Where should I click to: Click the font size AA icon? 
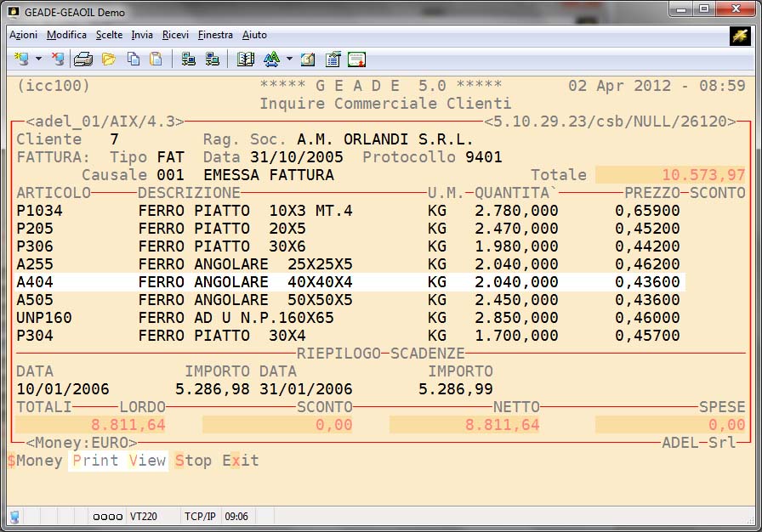click(271, 59)
